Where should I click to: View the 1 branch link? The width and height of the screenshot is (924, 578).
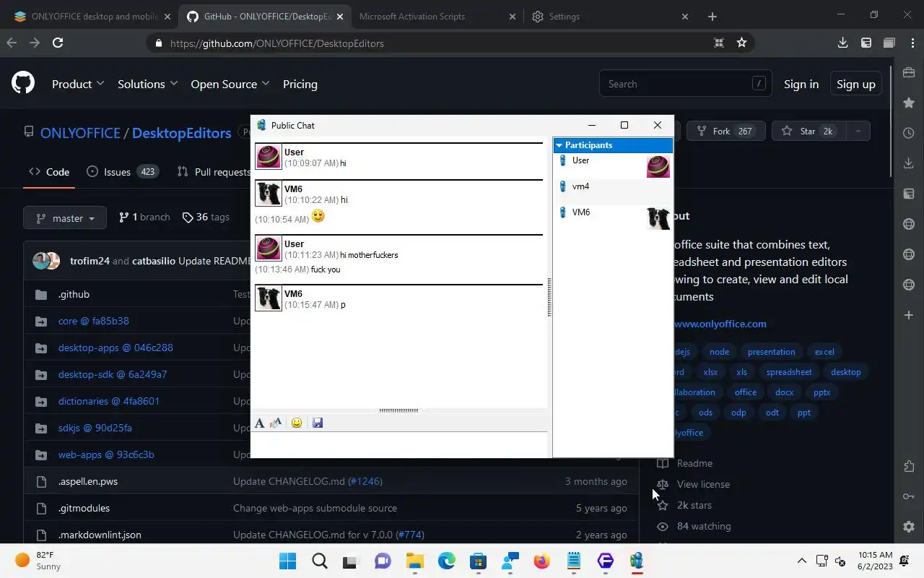[x=144, y=217]
